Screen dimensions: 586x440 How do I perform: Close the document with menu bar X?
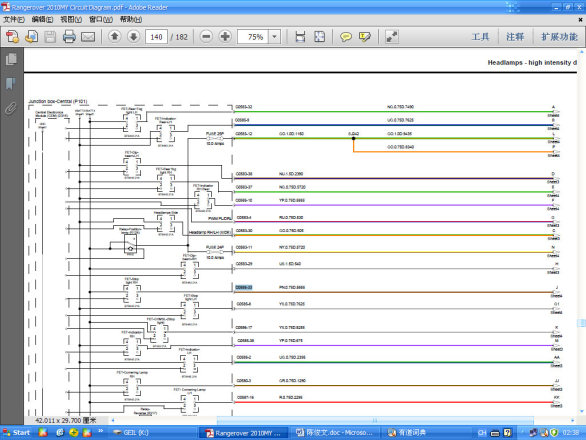581,19
